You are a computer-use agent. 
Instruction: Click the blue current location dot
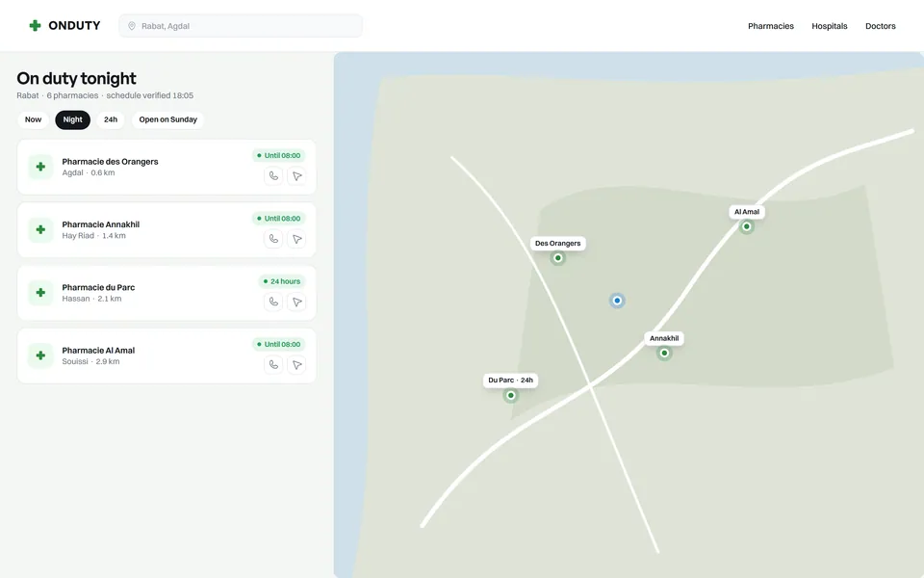(617, 301)
